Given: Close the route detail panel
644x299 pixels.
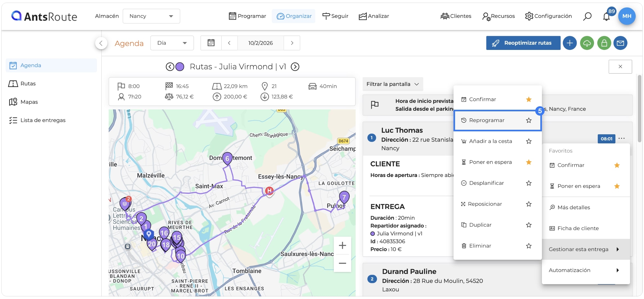Looking at the screenshot, I should pos(620,66).
